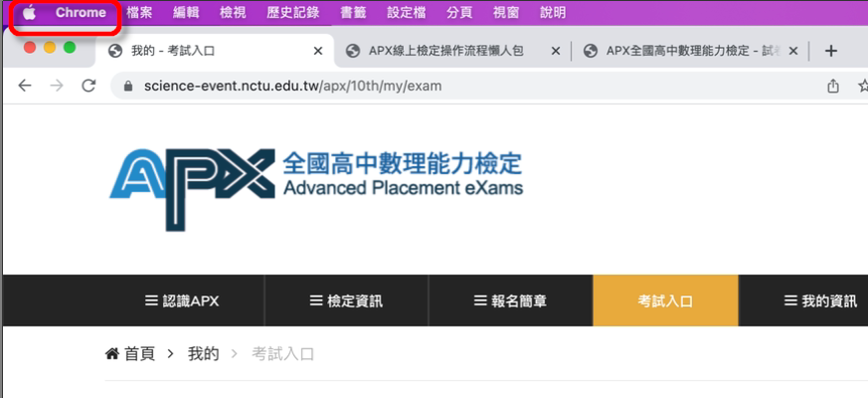The width and height of the screenshot is (868, 398).
Task: Go back to the previous page
Action: point(24,86)
